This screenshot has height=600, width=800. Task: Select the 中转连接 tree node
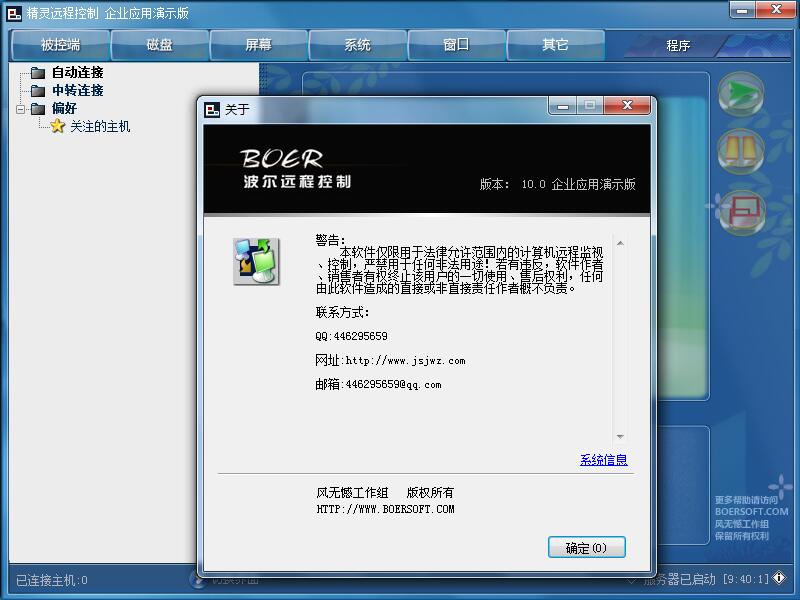[x=78, y=90]
